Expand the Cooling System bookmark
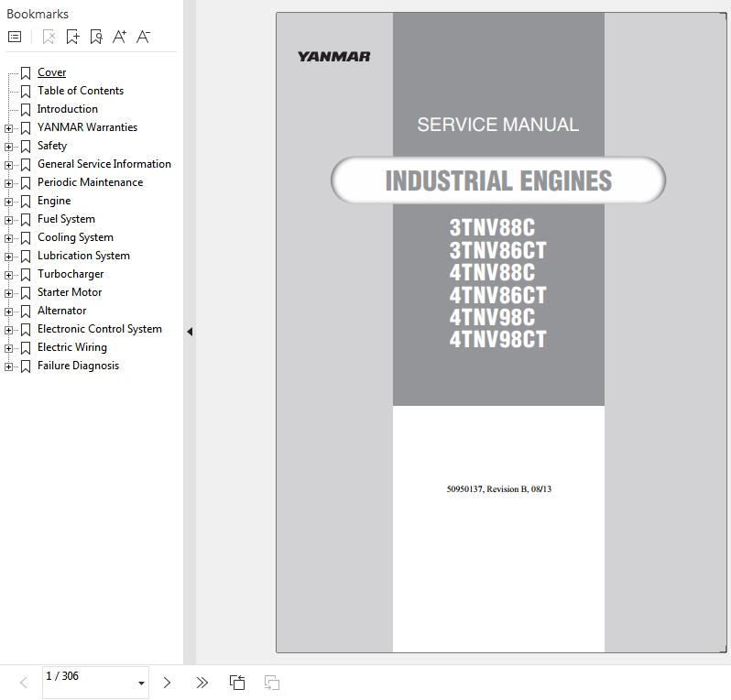Image resolution: width=731 pixels, height=700 pixels. [9, 238]
